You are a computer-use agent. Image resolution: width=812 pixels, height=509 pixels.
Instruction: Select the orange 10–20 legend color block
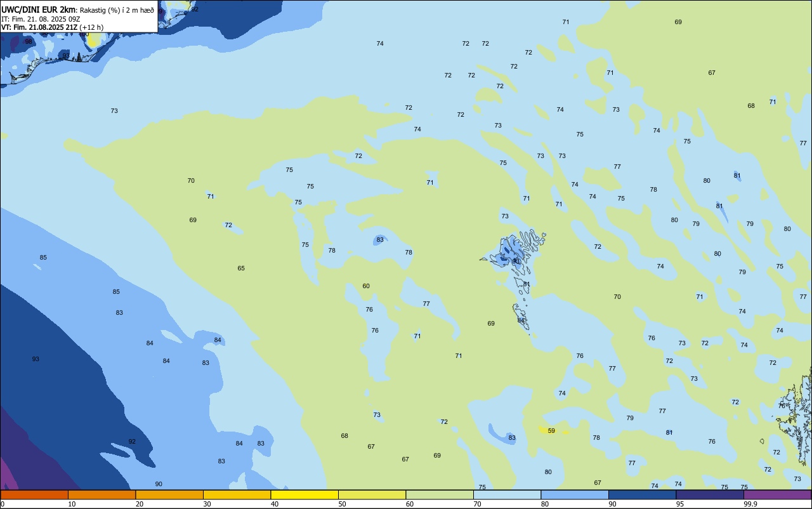click(101, 494)
